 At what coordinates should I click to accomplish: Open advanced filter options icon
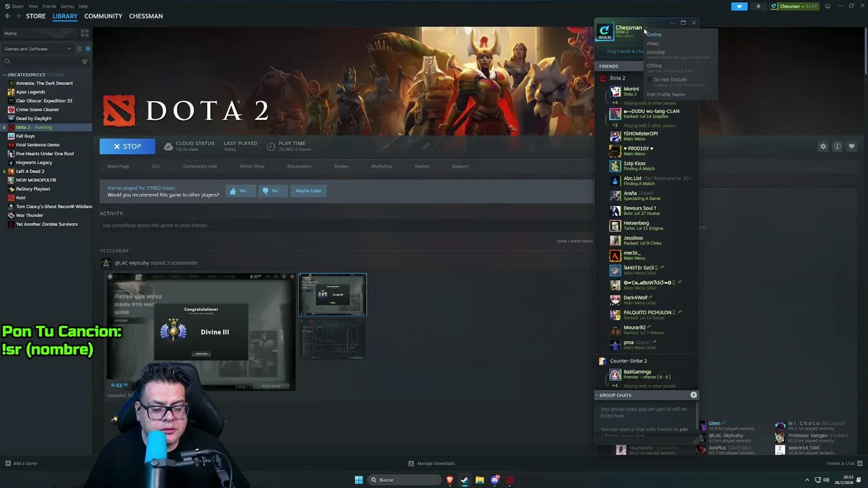(x=85, y=61)
